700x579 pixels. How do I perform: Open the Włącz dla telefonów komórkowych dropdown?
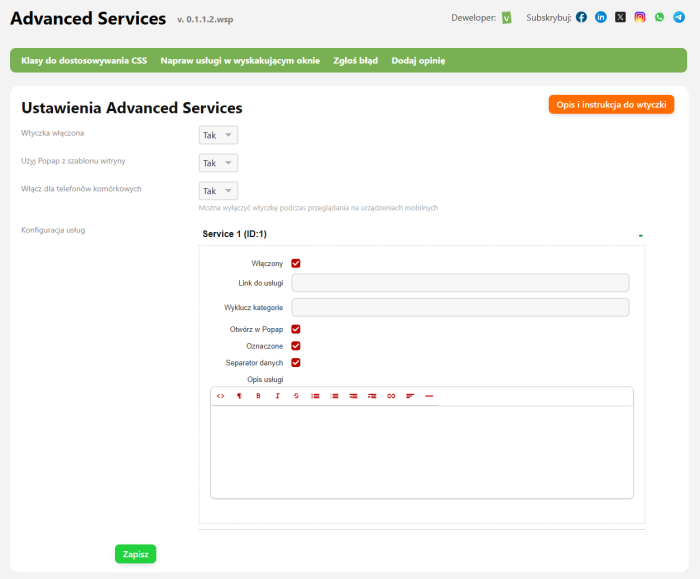(218, 191)
